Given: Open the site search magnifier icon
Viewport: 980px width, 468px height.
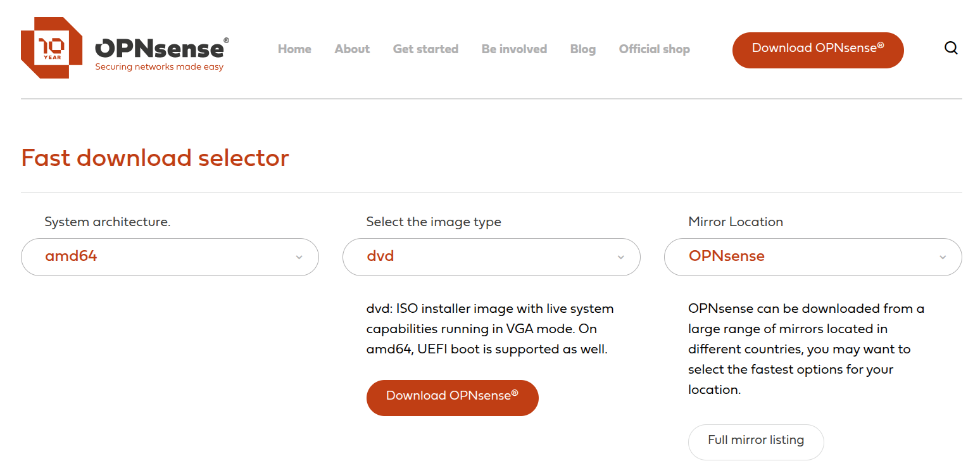Looking at the screenshot, I should tap(951, 48).
